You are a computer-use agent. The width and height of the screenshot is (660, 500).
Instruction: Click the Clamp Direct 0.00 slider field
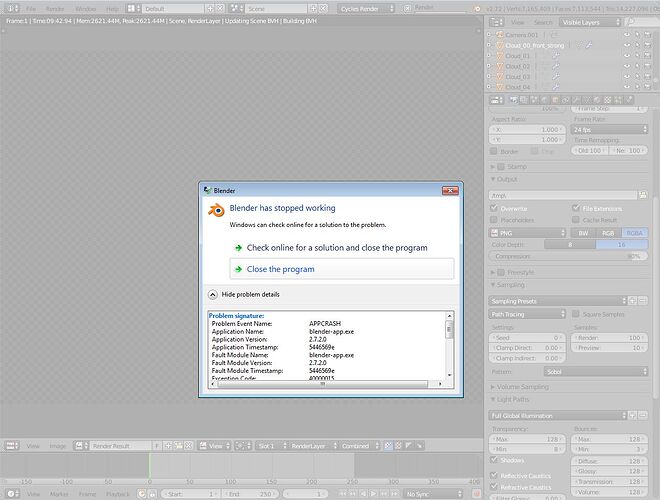[527, 348]
